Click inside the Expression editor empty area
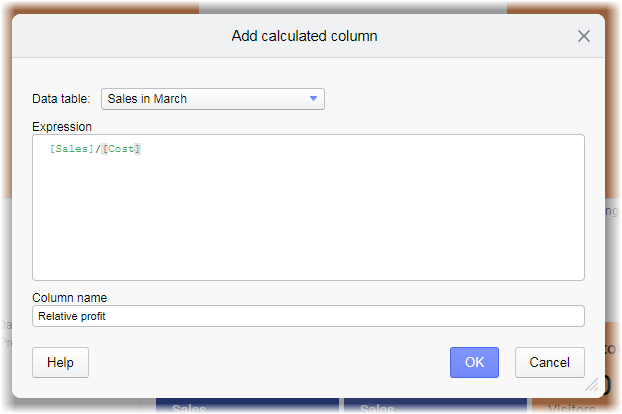622x414 pixels. pos(308,220)
